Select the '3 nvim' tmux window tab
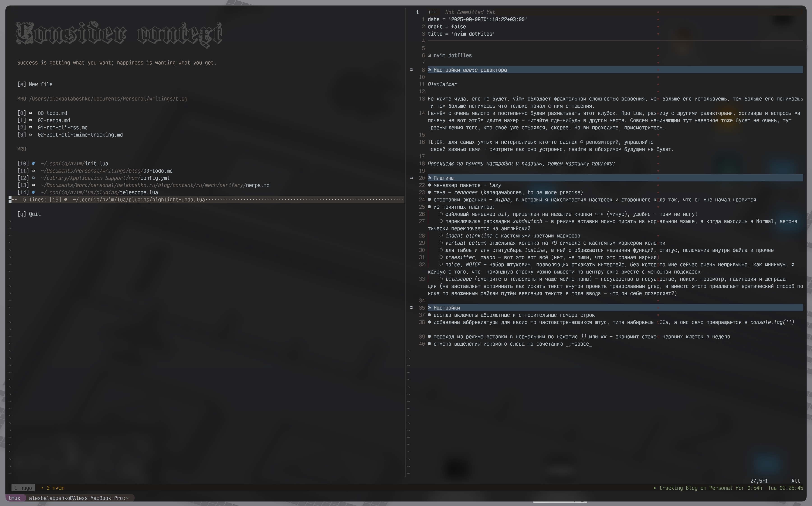812x506 pixels. pyautogui.click(x=55, y=488)
